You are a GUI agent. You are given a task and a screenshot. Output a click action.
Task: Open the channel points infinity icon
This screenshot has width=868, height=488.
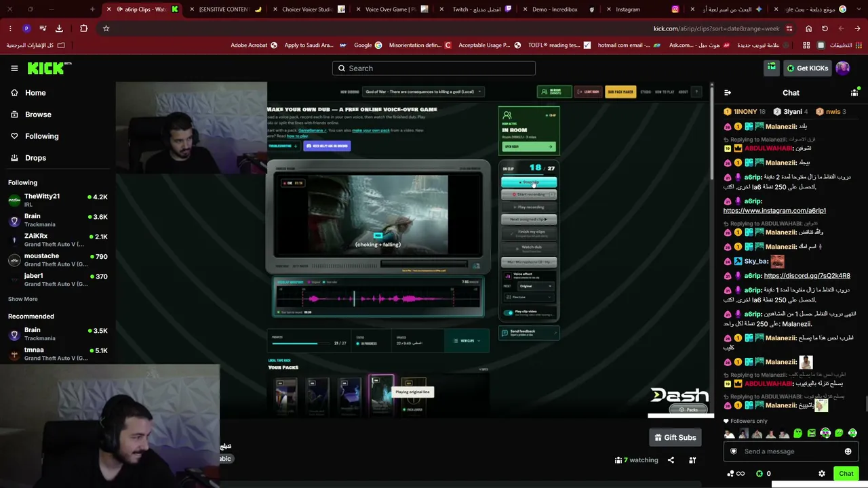point(736,474)
